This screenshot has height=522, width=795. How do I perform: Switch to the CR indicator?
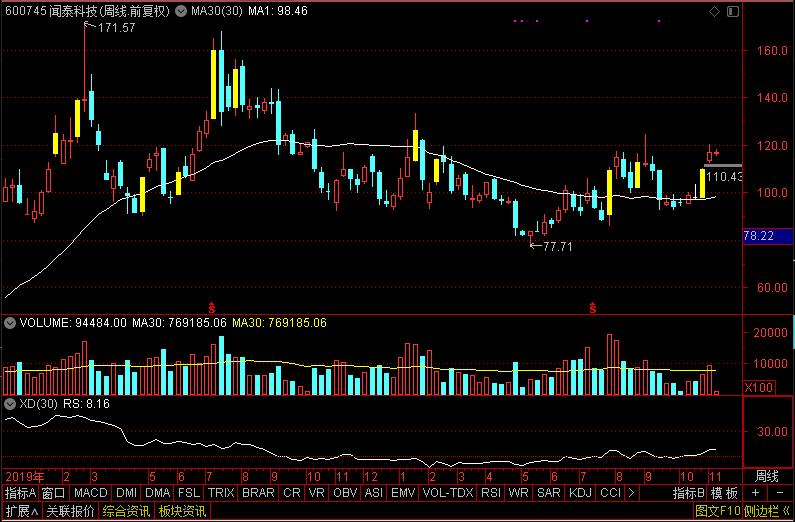[292, 493]
